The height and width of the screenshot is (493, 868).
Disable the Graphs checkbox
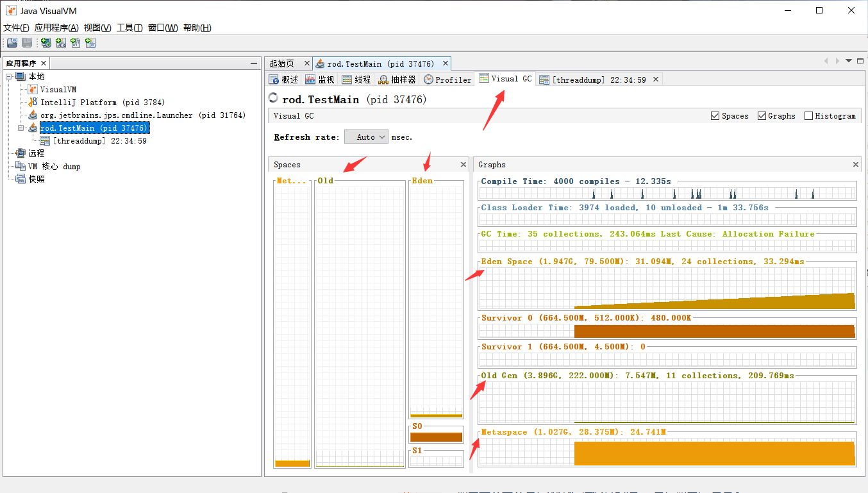coord(762,116)
